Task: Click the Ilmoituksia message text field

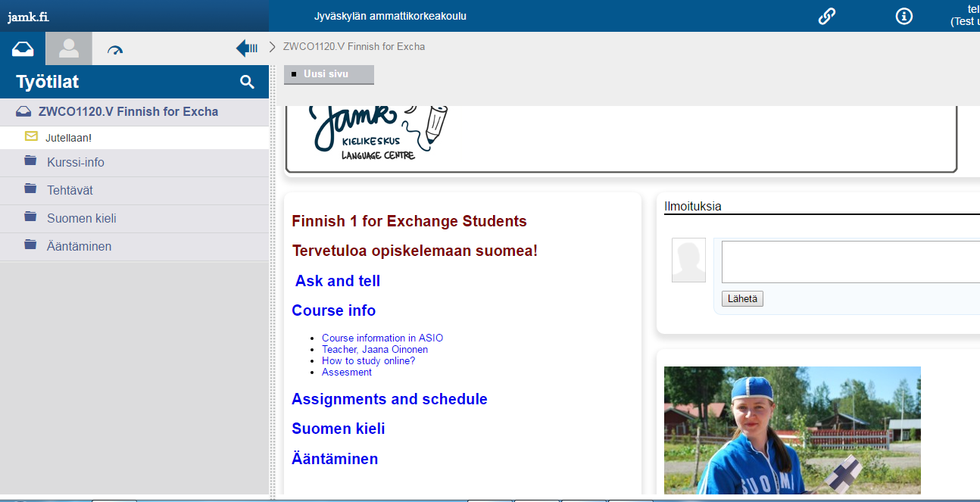Action: pyautogui.click(x=850, y=262)
